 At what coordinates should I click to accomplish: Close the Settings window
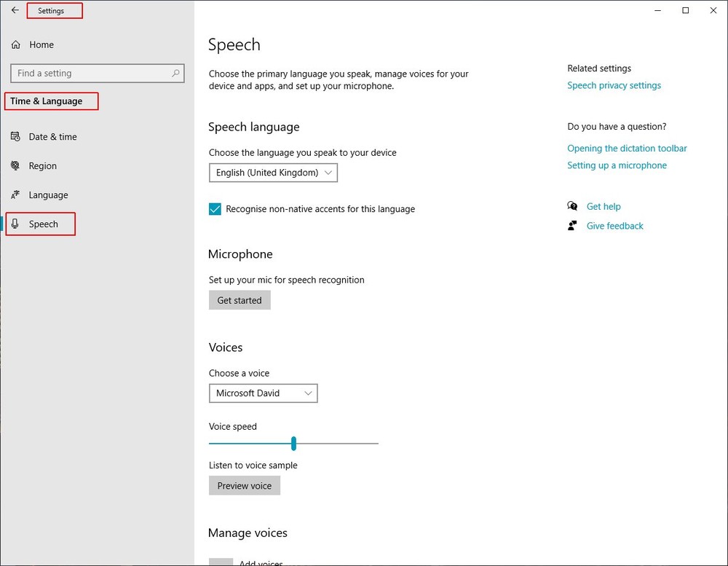[713, 10]
